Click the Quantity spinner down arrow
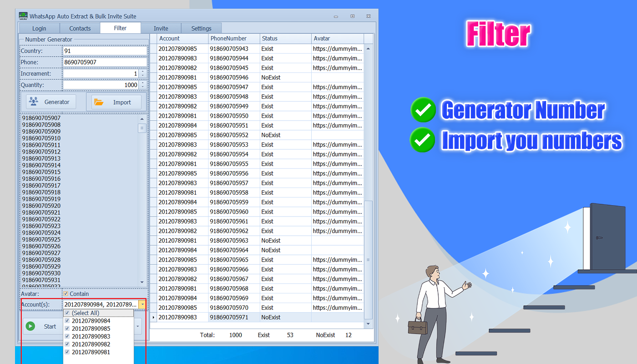Screen dimensions: 637x364 pyautogui.click(x=143, y=87)
